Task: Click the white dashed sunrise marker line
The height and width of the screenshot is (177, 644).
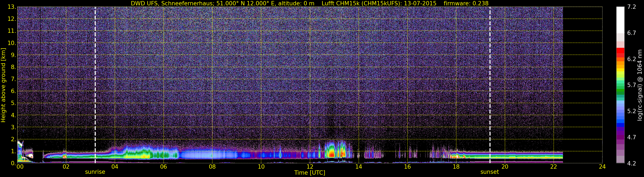Action: (x=95, y=85)
